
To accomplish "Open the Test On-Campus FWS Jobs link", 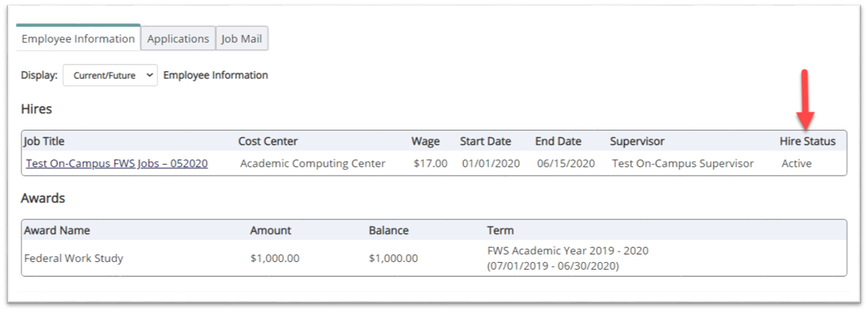I will point(117,163).
